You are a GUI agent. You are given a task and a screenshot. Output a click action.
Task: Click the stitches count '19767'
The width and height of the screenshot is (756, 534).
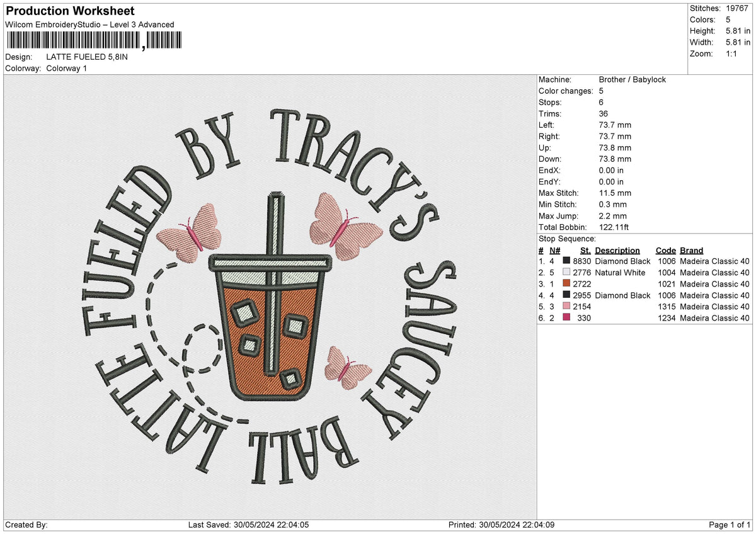(738, 8)
